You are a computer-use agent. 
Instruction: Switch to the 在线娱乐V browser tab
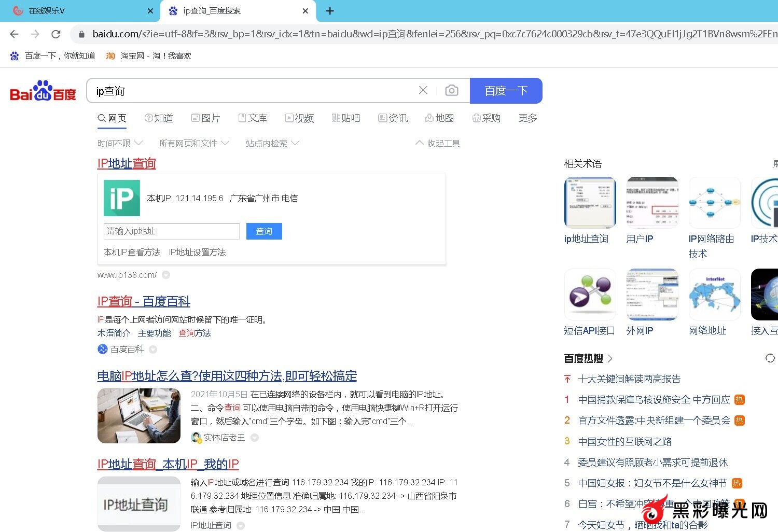78,11
